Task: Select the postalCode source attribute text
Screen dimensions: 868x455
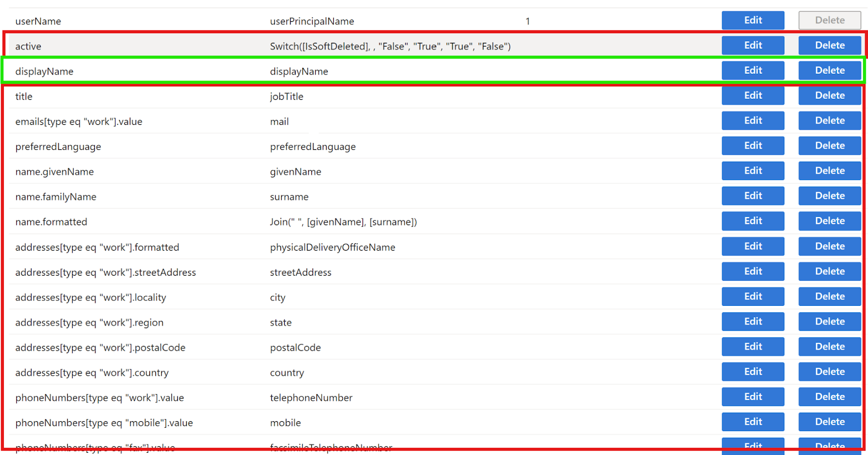Action: tap(295, 348)
